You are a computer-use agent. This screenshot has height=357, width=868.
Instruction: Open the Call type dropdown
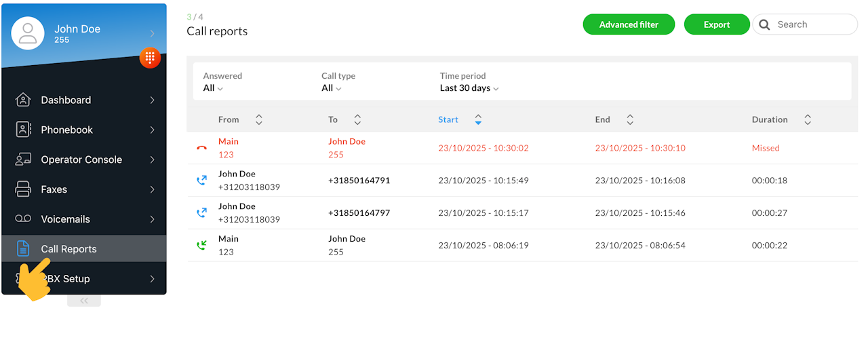[x=332, y=88]
